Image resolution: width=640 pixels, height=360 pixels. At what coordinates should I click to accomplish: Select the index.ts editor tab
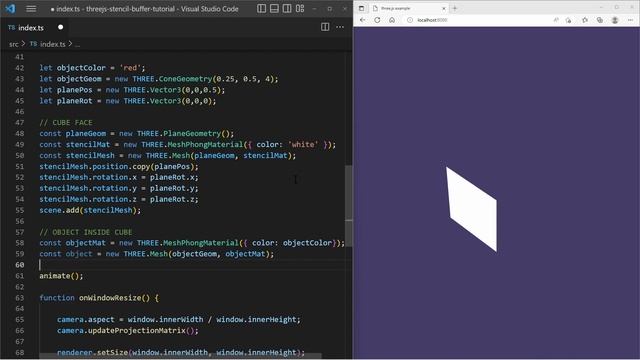(35, 27)
